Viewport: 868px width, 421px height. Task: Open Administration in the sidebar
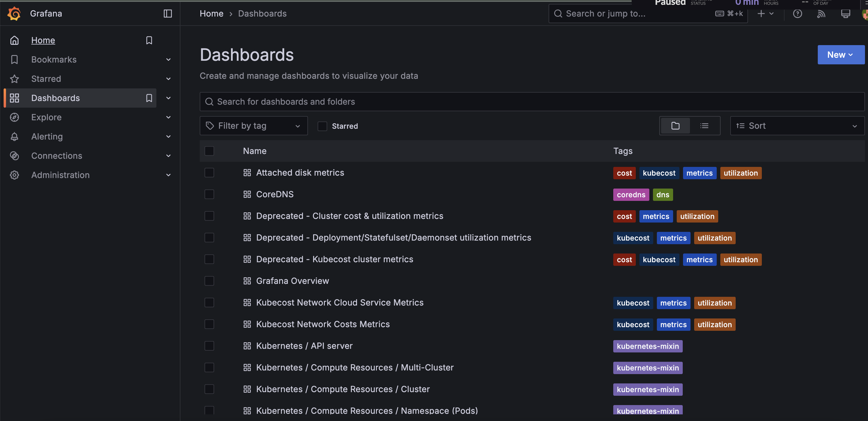60,175
